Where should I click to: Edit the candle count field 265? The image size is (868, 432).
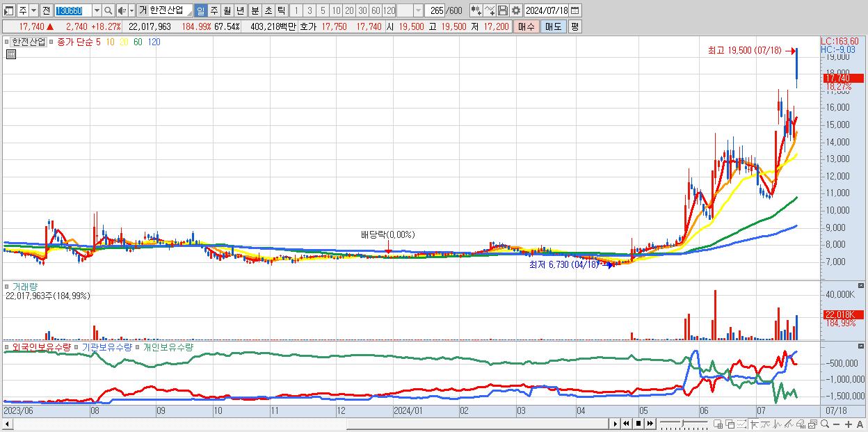point(435,10)
